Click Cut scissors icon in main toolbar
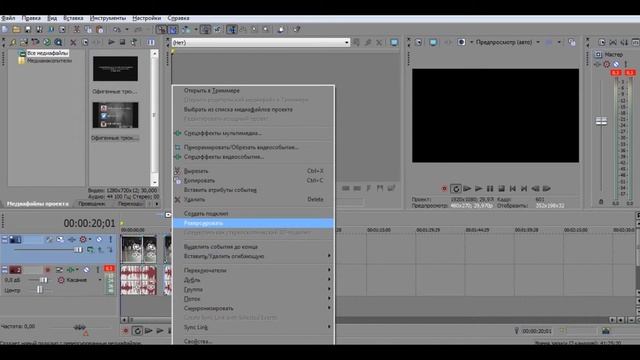640x360 pixels. tap(76, 29)
